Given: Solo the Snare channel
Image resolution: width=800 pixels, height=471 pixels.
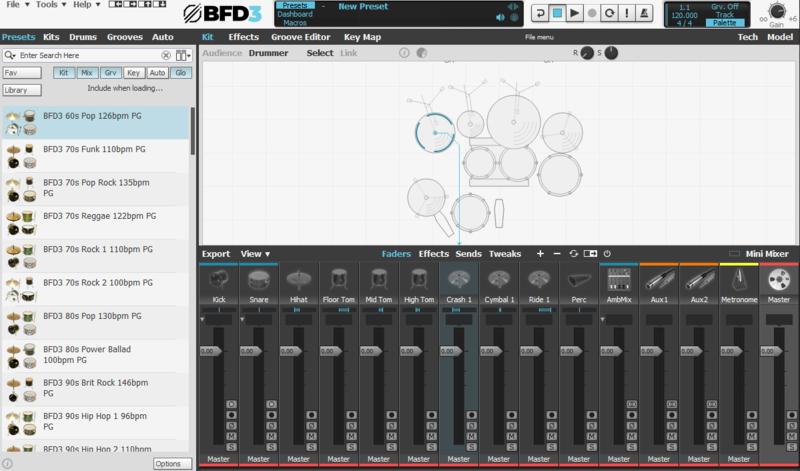Looking at the screenshot, I should 271,447.
